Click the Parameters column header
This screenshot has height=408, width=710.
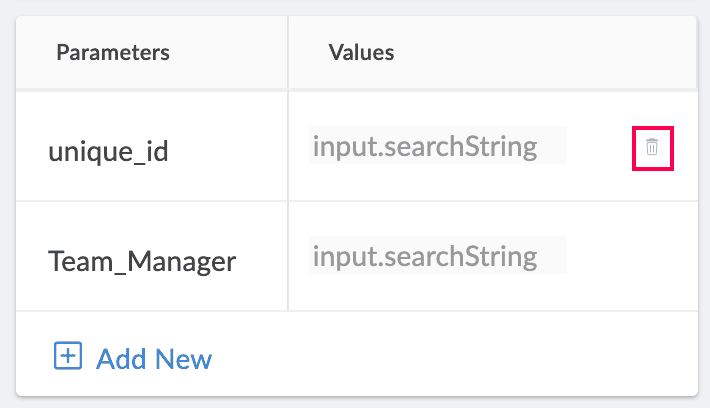(113, 52)
